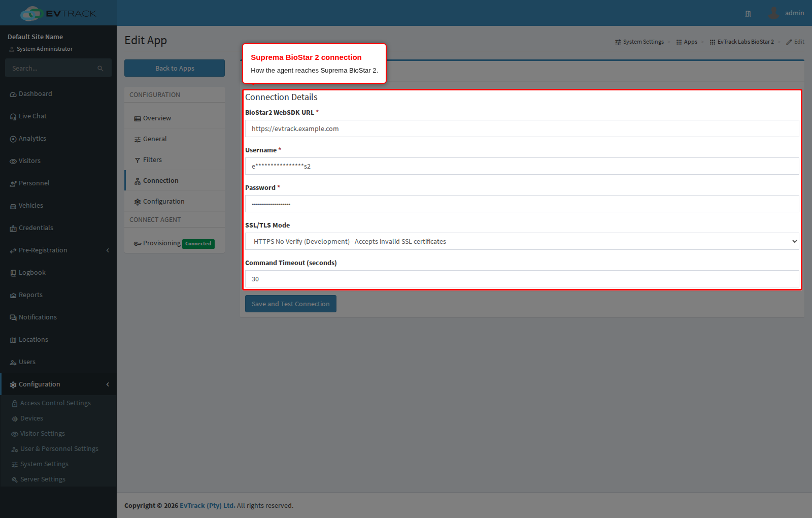Click the search magnifier icon
The image size is (812, 518).
click(100, 69)
